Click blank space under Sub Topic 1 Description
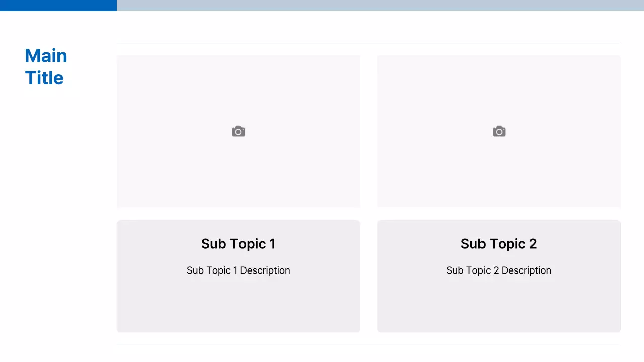Screen dimensions: 644x362 238,304
